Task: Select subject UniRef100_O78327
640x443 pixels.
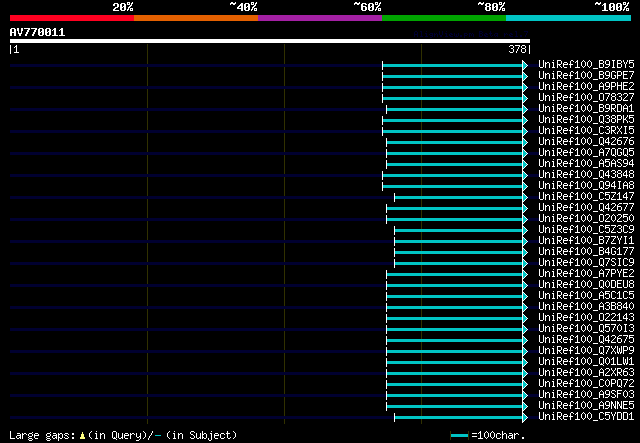Action: tap(586, 97)
